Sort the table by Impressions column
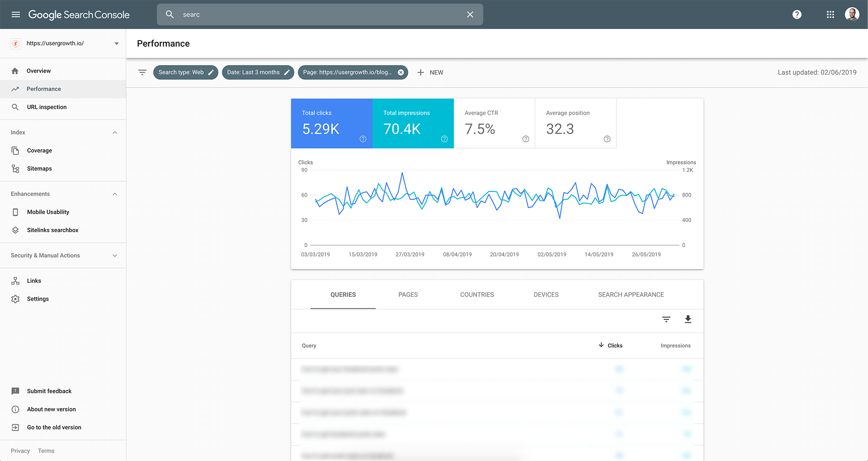868x461 pixels. click(675, 346)
